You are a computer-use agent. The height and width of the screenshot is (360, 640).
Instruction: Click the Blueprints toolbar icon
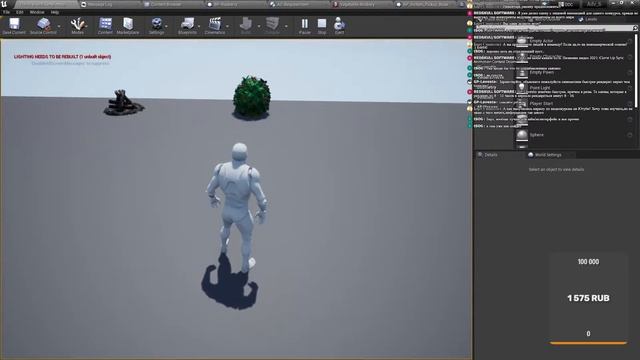pos(187,25)
